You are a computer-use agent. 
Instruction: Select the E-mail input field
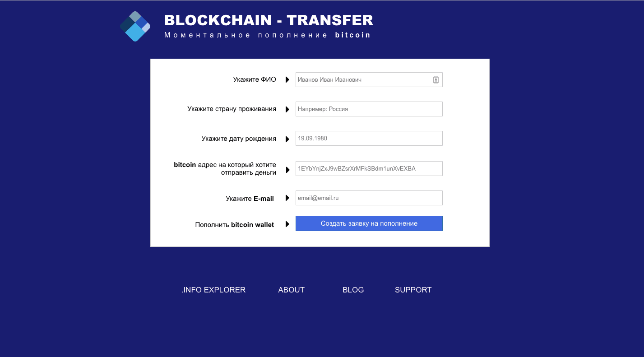(369, 198)
